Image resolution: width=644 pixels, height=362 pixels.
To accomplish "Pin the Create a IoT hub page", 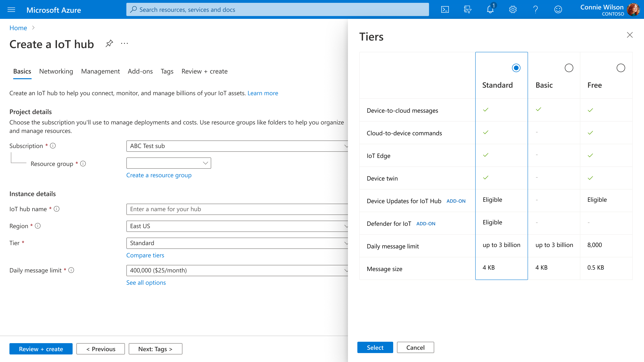I will 109,44.
